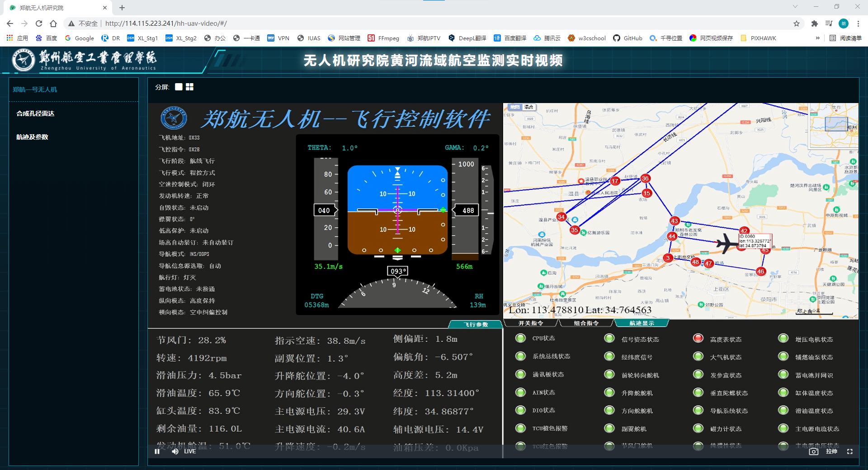Take a video snapshot with camera icon

[813, 451]
